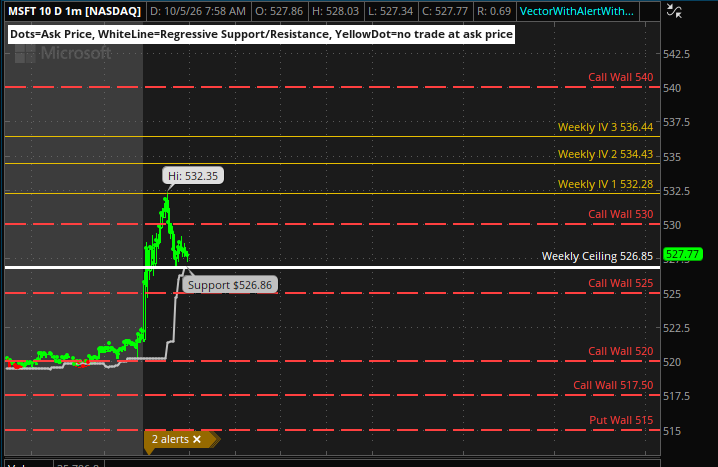This screenshot has width=718, height=467.
Task: Click the range value R: 0.69
Action: [x=494, y=11]
